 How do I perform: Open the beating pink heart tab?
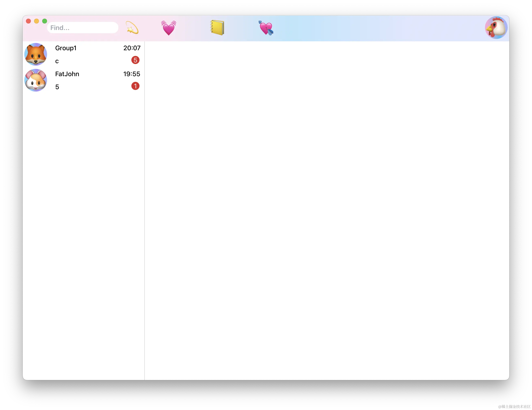(168, 28)
